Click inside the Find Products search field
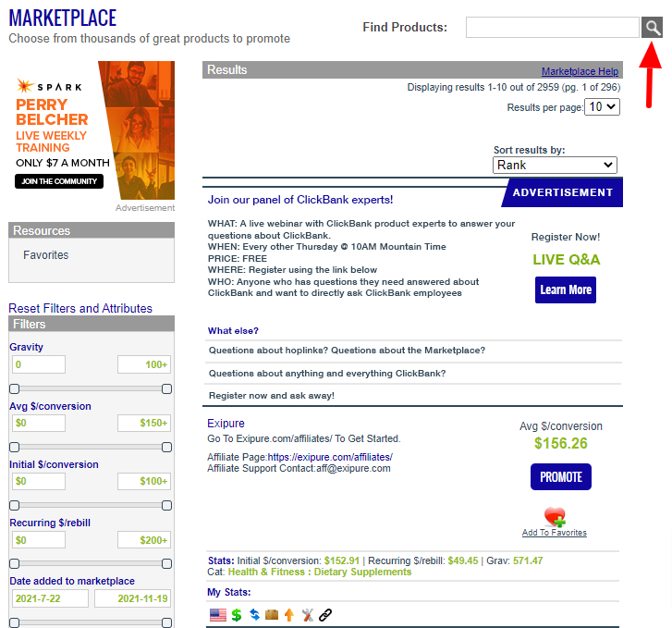Viewport: 672px width, 628px height. pos(553,28)
